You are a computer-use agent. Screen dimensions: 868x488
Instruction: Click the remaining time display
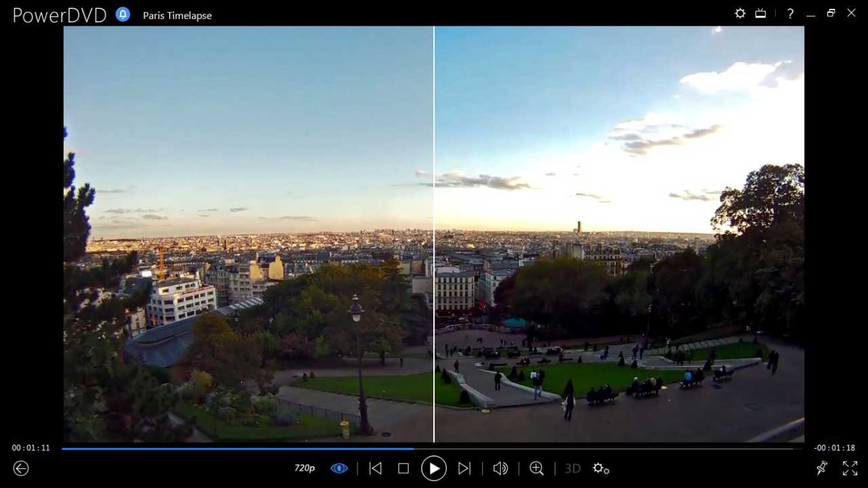[x=835, y=448]
